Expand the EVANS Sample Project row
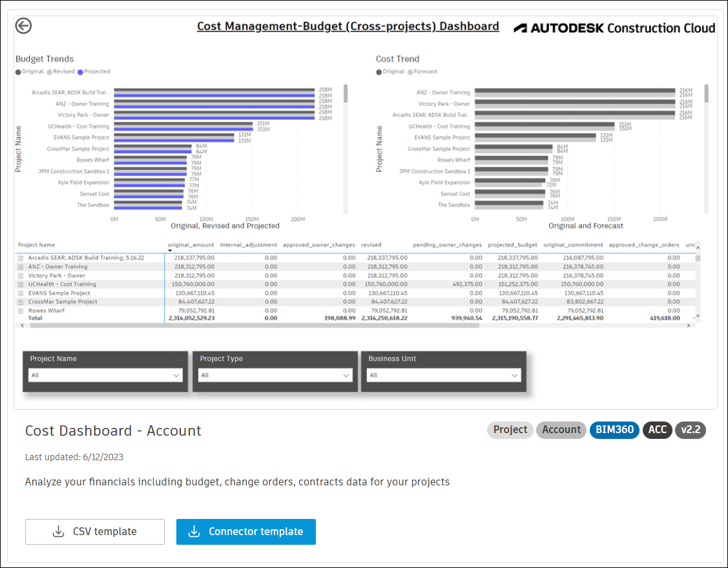The height and width of the screenshot is (568, 728). [21, 293]
